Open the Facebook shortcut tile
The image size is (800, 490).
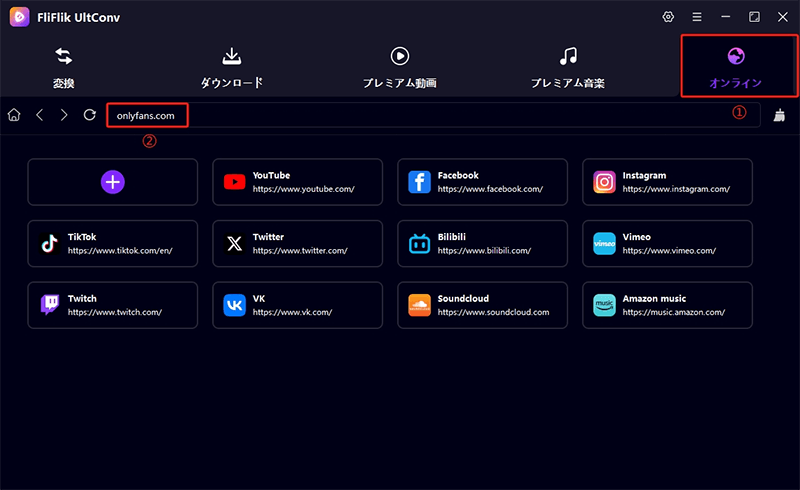point(482,181)
